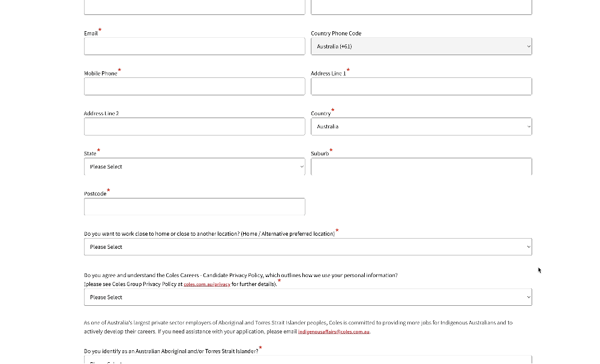600x364 pixels.
Task: Click the Mobile Phone label text
Action: point(101,73)
